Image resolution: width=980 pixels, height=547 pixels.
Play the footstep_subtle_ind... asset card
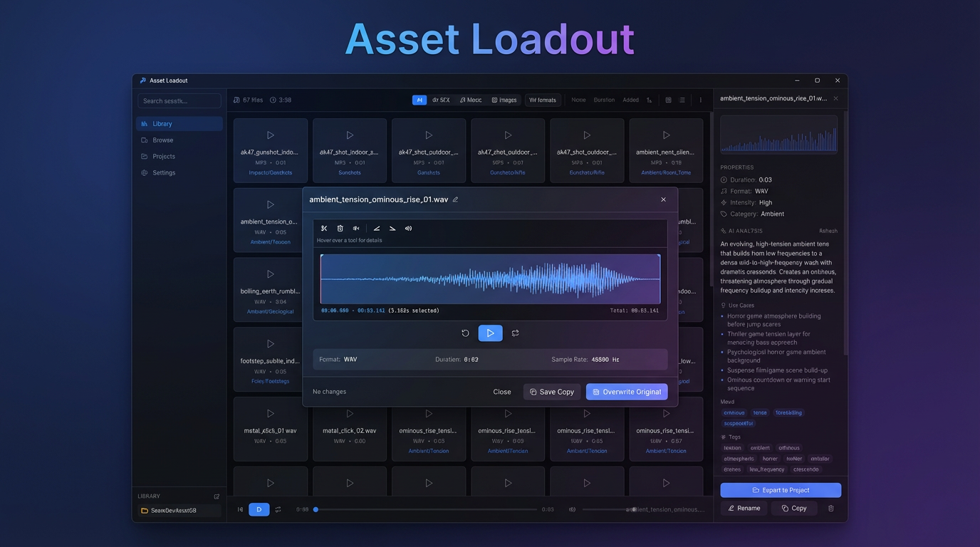coord(271,344)
